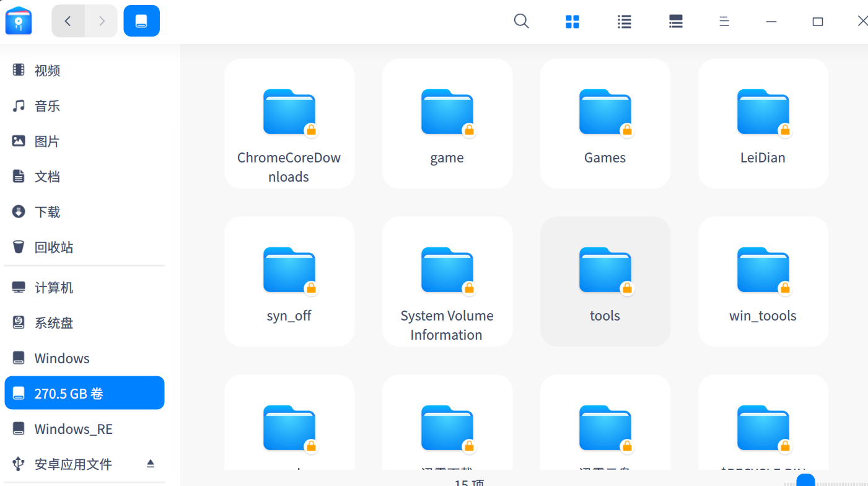868x486 pixels.
Task: Open 视频 in the sidebar
Action: [x=84, y=71]
